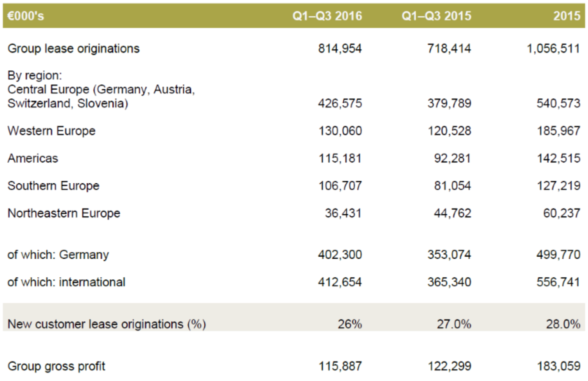The image size is (588, 381).
Task: Select the Americas value 92,281
Action: [x=452, y=158]
